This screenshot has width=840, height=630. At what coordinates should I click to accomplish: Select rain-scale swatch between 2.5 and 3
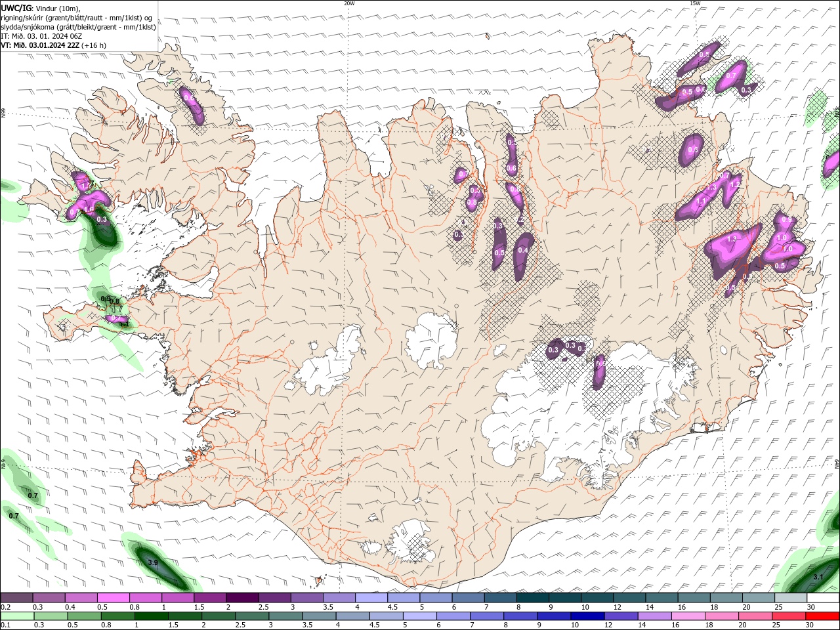252,616
